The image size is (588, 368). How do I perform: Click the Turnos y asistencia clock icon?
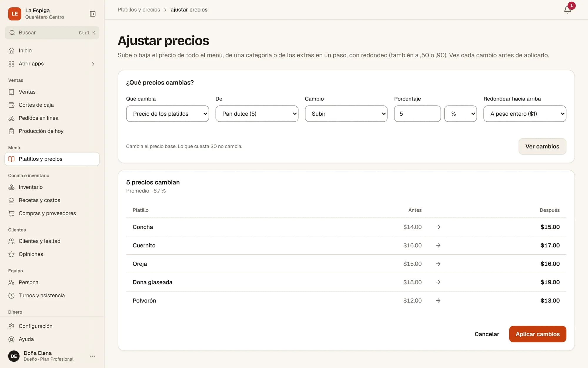click(11, 296)
